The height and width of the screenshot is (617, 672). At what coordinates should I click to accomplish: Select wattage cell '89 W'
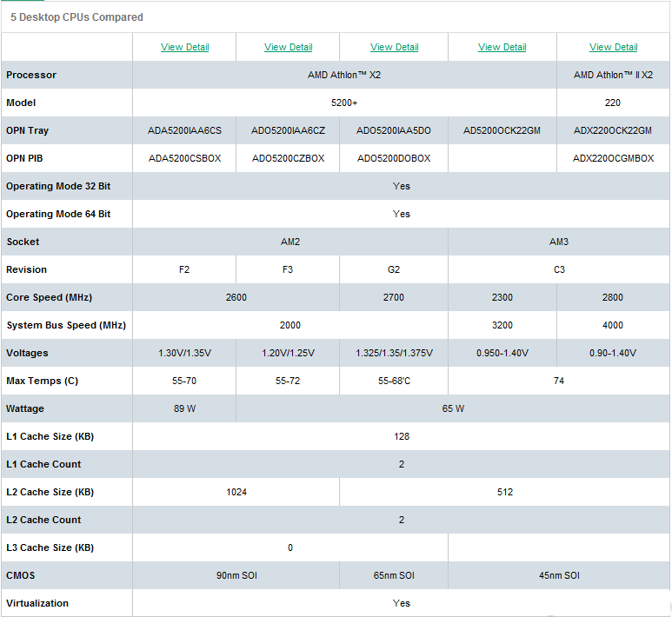(184, 408)
